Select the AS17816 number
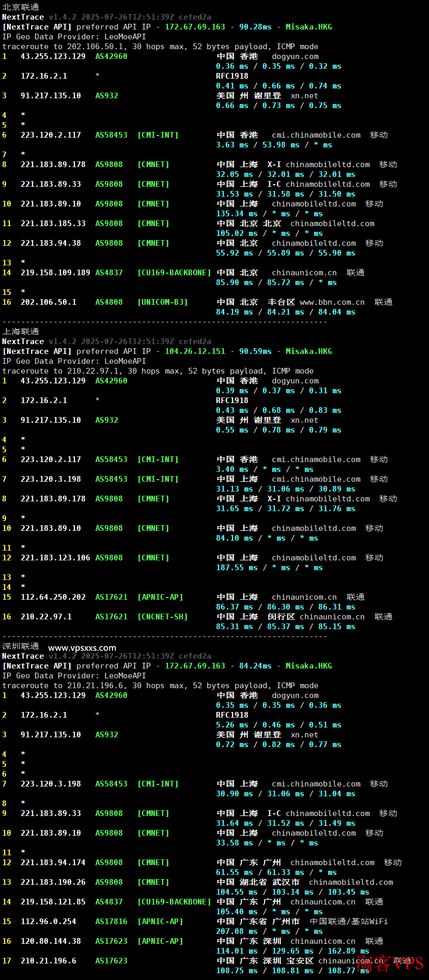The height and width of the screenshot is (980, 429). click(111, 922)
